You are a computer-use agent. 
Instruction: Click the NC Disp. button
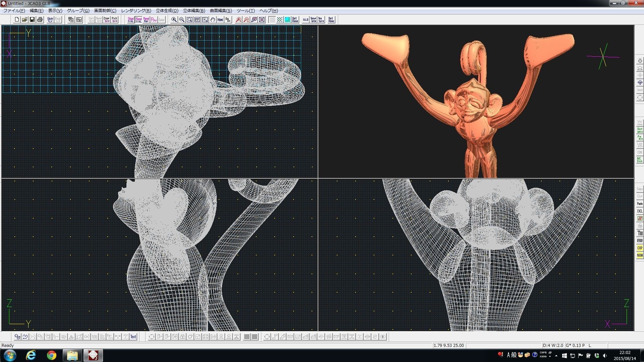(x=640, y=160)
